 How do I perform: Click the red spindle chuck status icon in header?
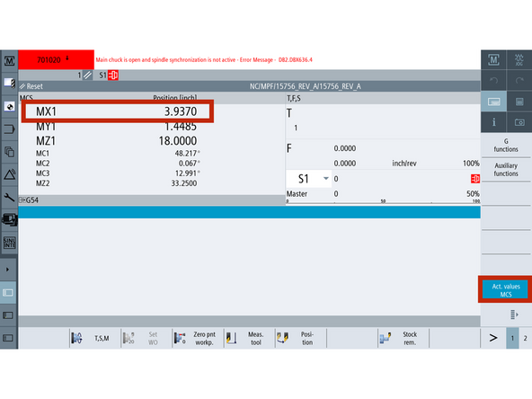113,75
